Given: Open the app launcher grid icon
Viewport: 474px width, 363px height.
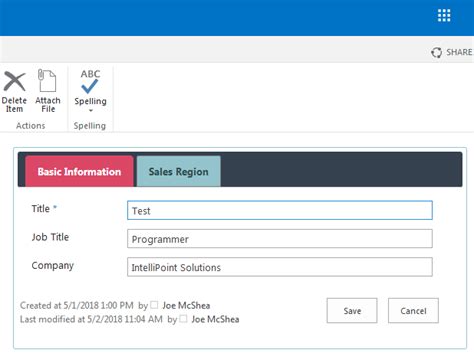Looking at the screenshot, I should point(444,15).
